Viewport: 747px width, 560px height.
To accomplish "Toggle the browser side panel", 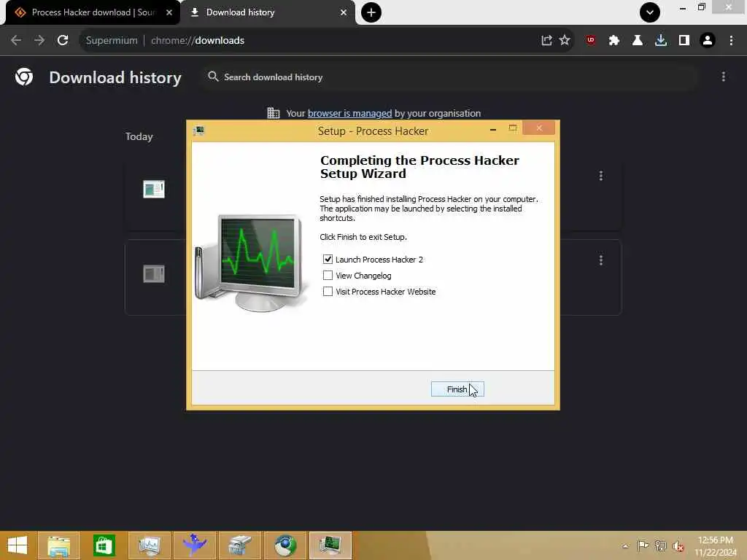I will point(684,41).
